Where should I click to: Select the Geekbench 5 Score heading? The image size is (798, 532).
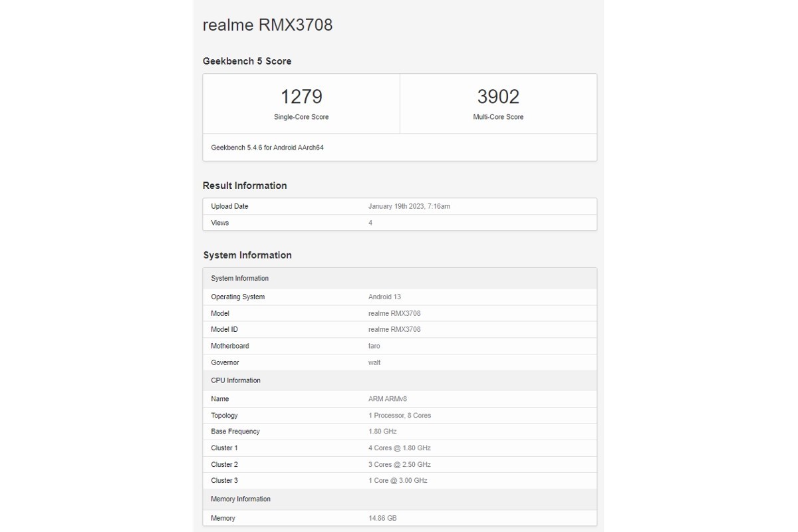[x=247, y=61]
